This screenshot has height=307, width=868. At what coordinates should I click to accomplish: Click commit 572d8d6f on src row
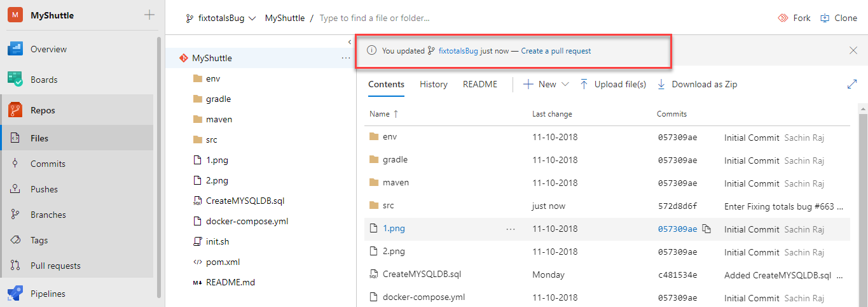(x=677, y=206)
